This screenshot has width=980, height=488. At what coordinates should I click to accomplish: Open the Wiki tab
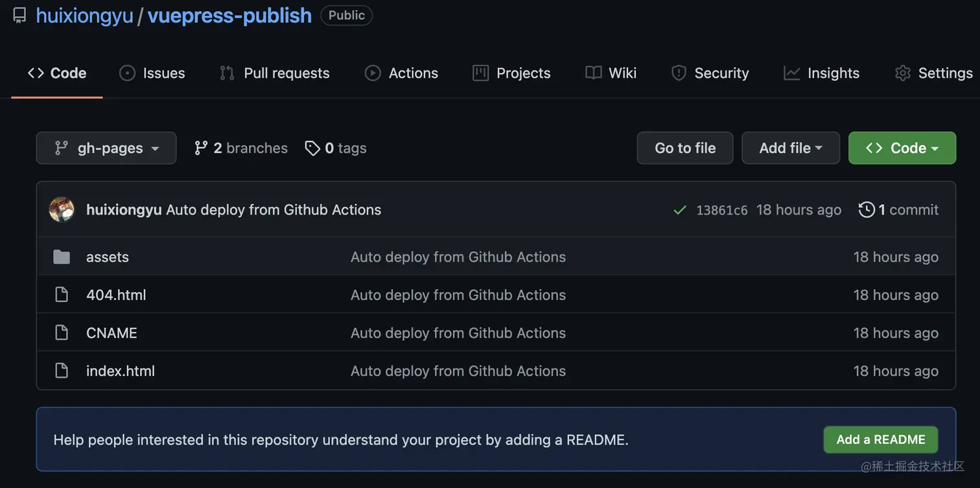click(x=611, y=73)
